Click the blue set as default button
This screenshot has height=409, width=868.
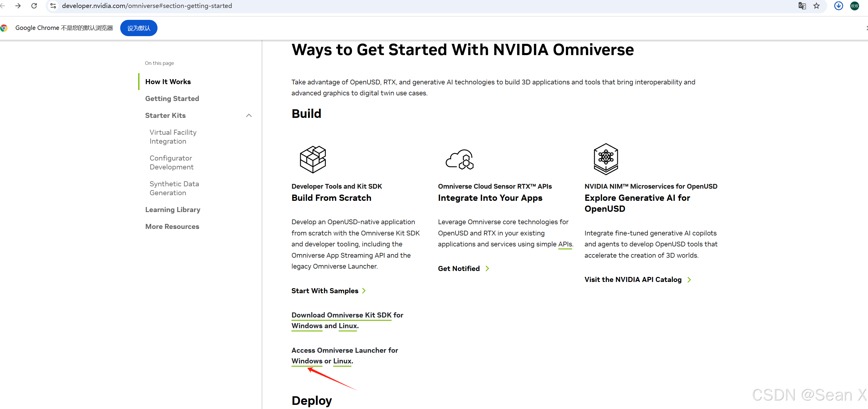tap(139, 28)
